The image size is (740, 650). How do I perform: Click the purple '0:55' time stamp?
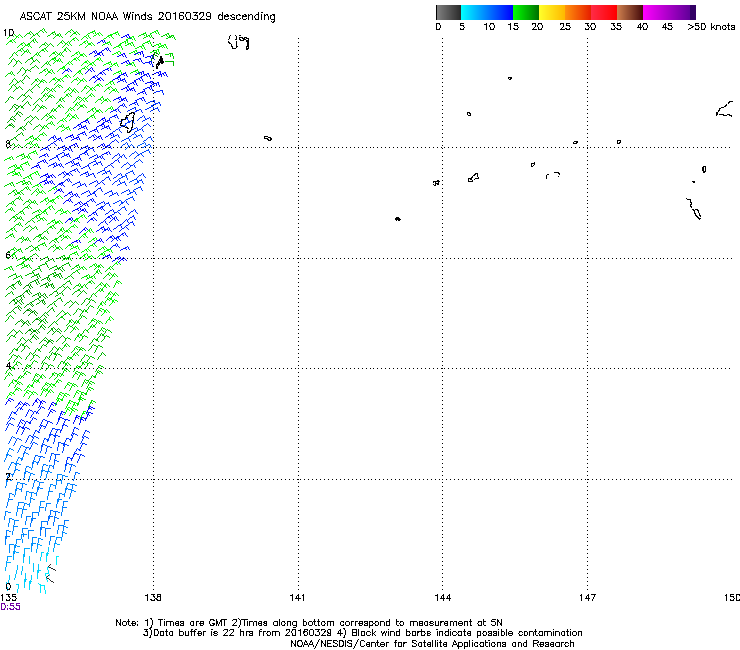(10, 607)
